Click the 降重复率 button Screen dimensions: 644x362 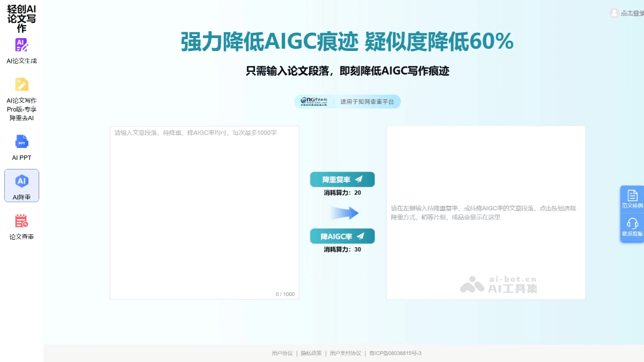point(342,179)
